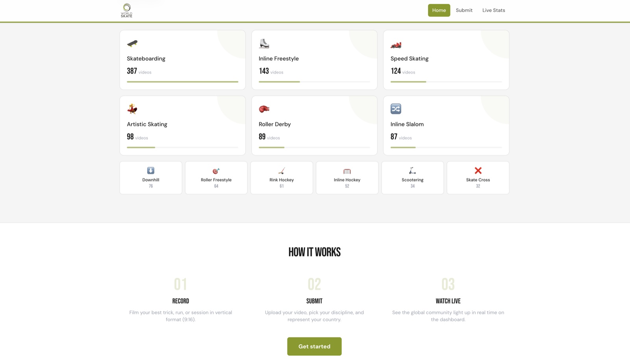Click the Inline Hockey goal net icon
The image size is (630, 364).
[x=347, y=171]
